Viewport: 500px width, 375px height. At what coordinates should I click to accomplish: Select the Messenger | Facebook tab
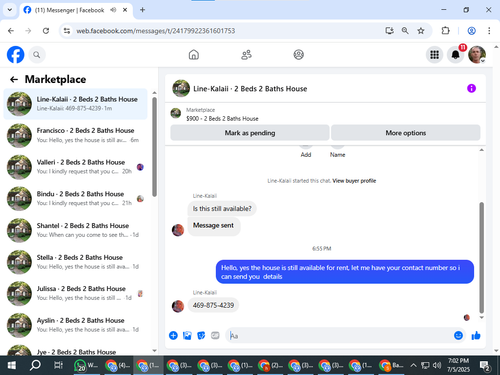76,10
